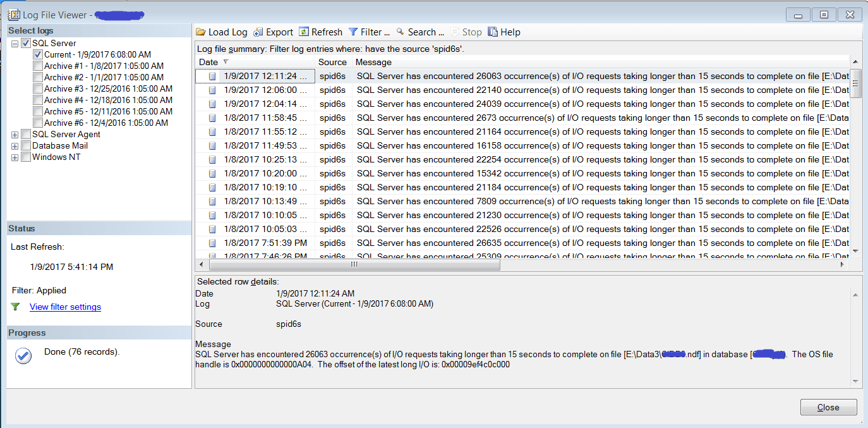Enable the SQL Server Agent logs checkbox

click(26, 135)
